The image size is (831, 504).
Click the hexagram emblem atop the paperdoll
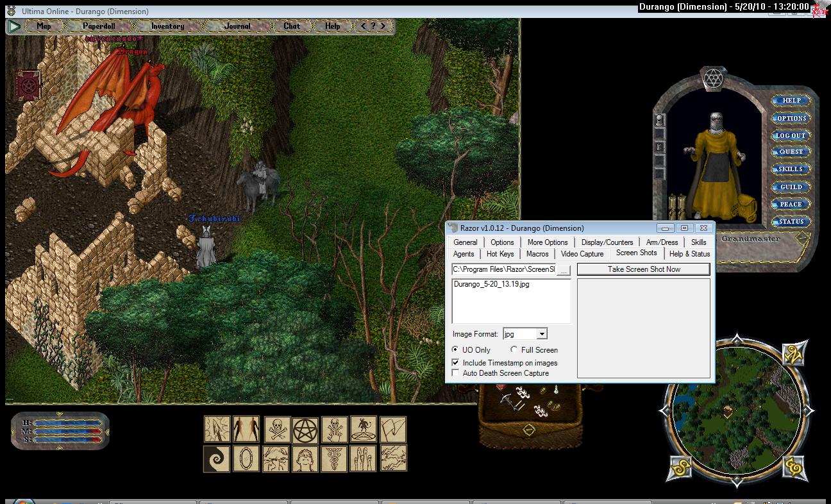713,79
